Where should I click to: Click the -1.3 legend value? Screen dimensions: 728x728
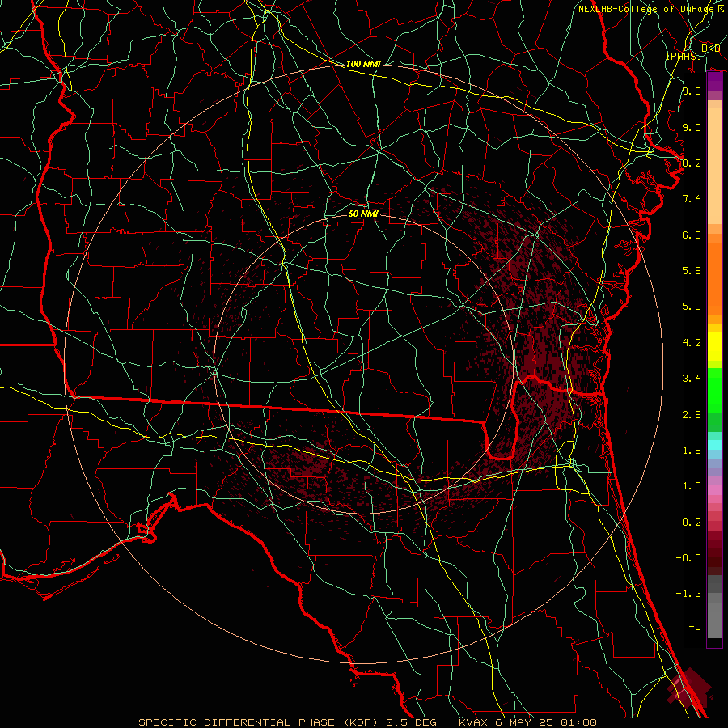pos(688,594)
